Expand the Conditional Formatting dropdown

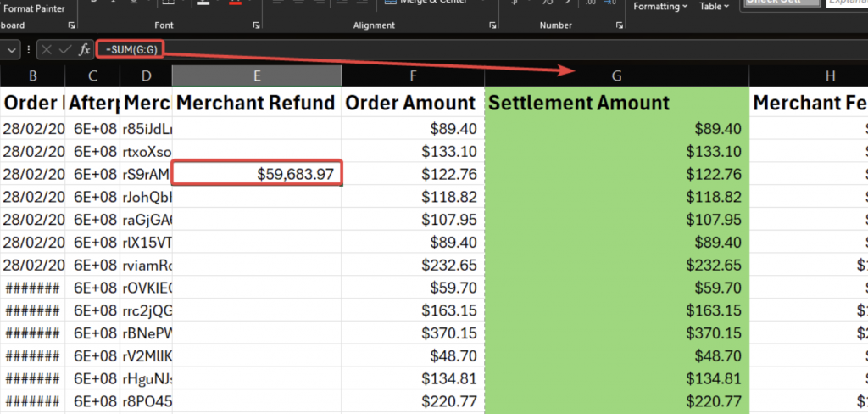[x=661, y=7]
